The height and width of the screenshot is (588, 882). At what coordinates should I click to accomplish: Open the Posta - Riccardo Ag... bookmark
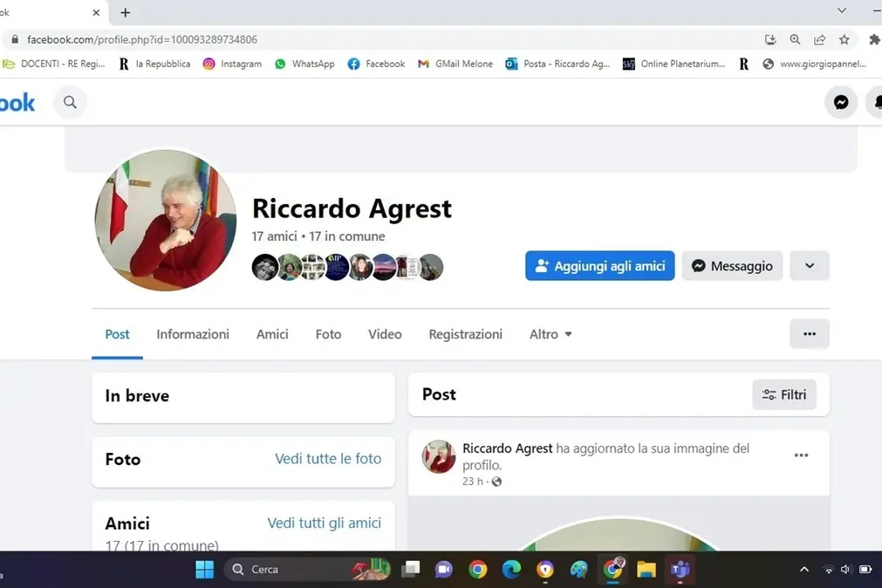pyautogui.click(x=557, y=64)
